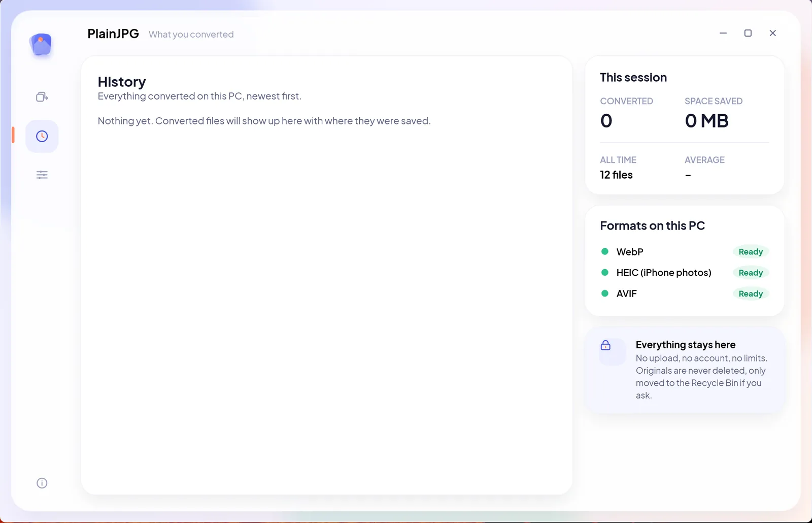Viewport: 812px width, 523px height.
Task: Click the "AVIF" format label
Action: 627,293
